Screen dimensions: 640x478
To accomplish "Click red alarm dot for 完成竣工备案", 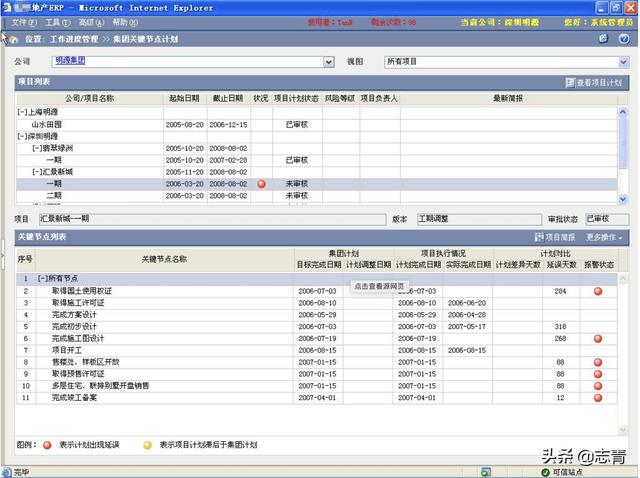I will coord(598,398).
